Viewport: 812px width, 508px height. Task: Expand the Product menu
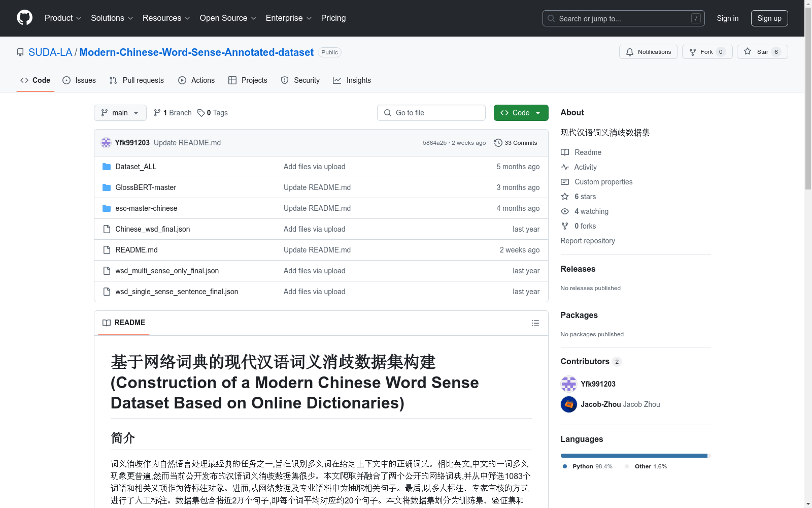(63, 18)
